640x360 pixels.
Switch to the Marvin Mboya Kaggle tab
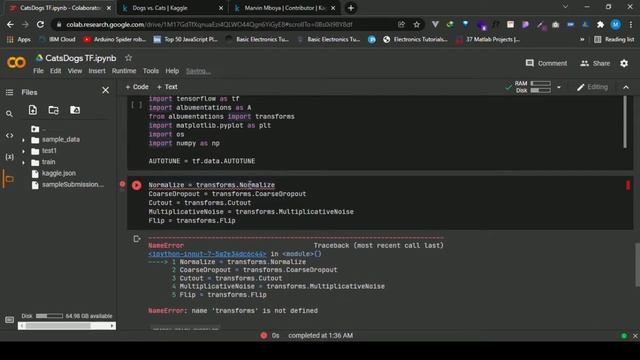coord(284,8)
